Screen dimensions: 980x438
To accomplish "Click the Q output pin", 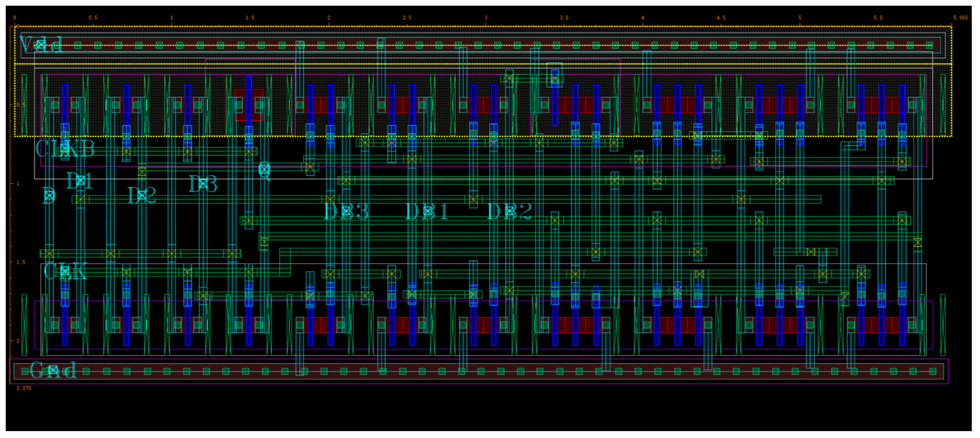I will [x=264, y=169].
